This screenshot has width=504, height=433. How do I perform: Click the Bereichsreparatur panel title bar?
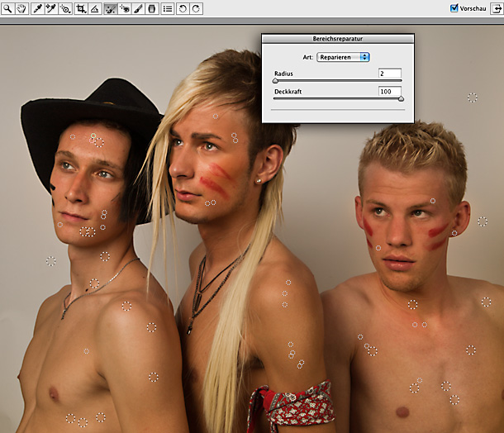pyautogui.click(x=338, y=39)
